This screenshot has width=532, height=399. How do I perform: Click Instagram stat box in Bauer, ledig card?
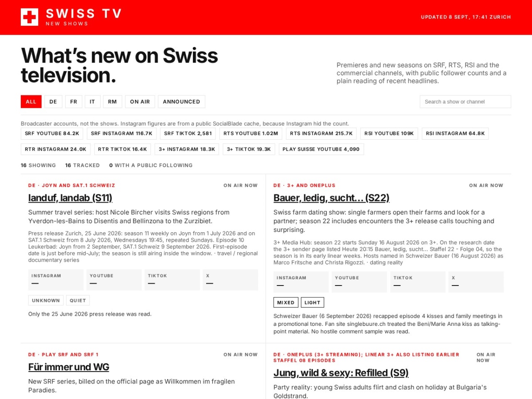click(301, 282)
